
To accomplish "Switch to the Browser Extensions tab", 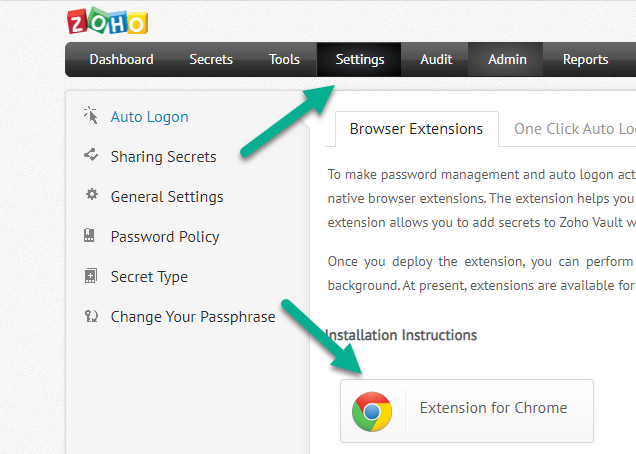I will (416, 129).
